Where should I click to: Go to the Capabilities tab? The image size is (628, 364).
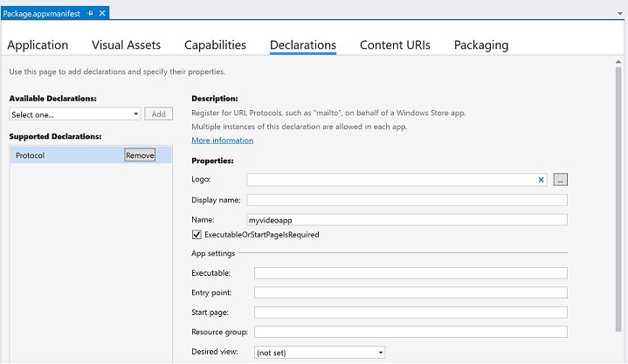click(x=215, y=45)
